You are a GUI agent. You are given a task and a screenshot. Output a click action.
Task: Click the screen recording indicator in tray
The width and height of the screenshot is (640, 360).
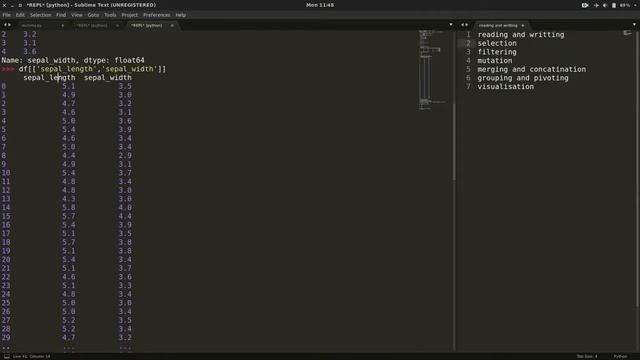585,5
